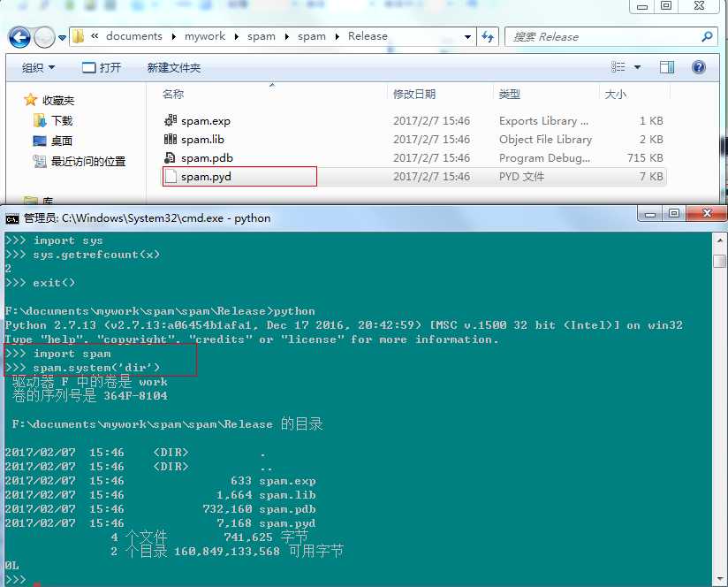This screenshot has height=587, width=728.
Task: Close the cmd.exe python window
Action: tap(706, 214)
